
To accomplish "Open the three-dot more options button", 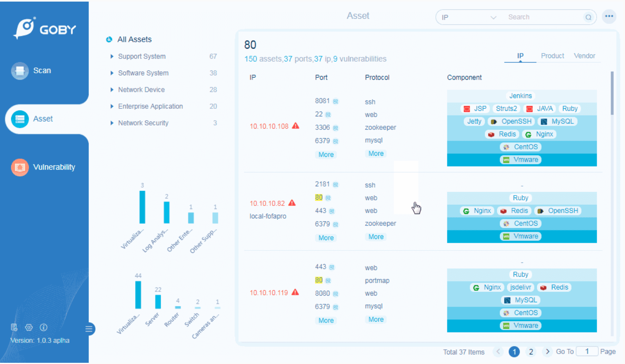I will 609,16.
